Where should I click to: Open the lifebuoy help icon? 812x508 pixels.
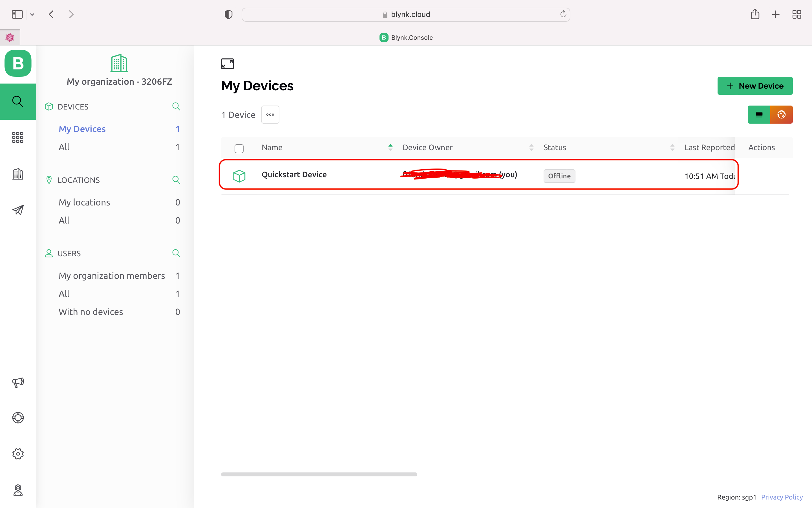18,418
